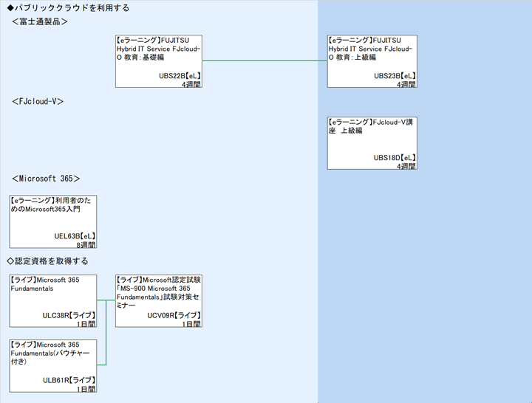The image size is (532, 403).
Task: Open 利用者のためのMicrosoft365入門 course box
Action: point(53,221)
